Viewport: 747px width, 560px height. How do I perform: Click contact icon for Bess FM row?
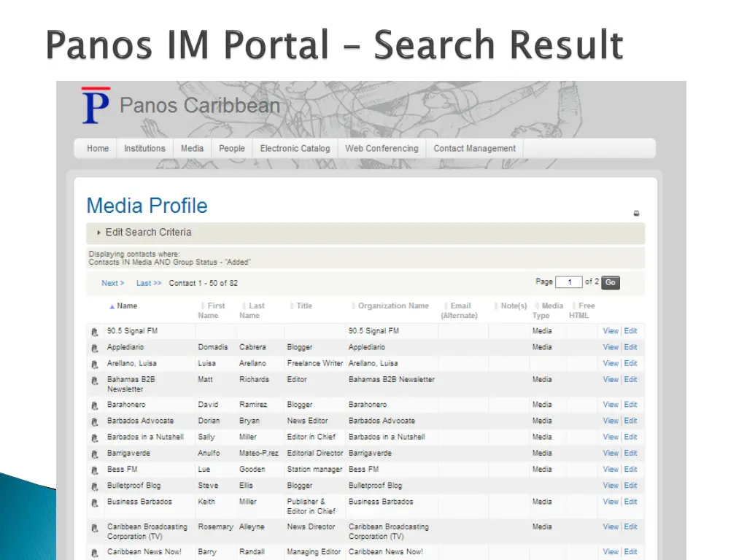pyautogui.click(x=95, y=470)
